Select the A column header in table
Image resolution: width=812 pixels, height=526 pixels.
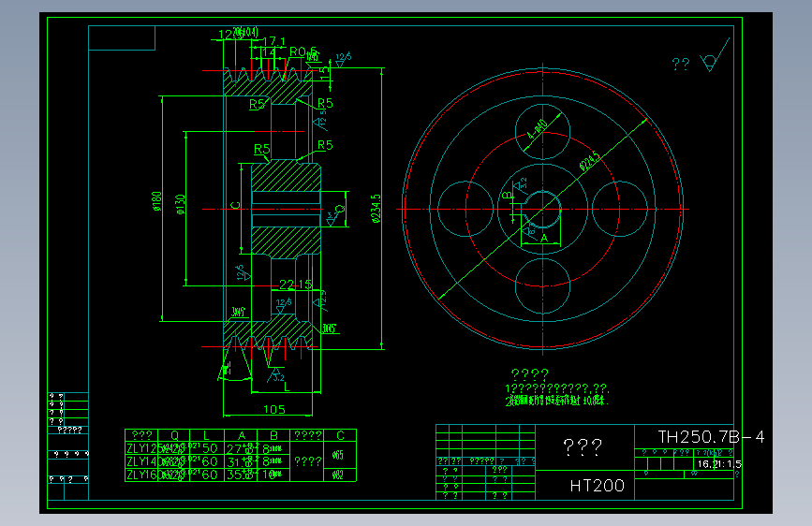tap(242, 435)
